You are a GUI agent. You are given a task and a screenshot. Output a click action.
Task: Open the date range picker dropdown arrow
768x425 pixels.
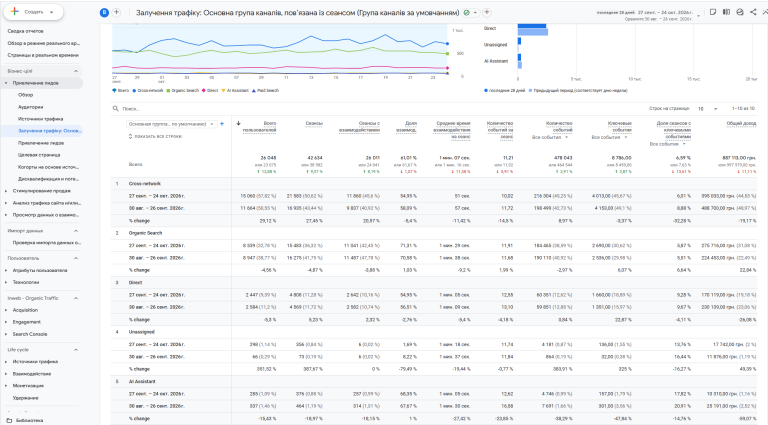698,15
